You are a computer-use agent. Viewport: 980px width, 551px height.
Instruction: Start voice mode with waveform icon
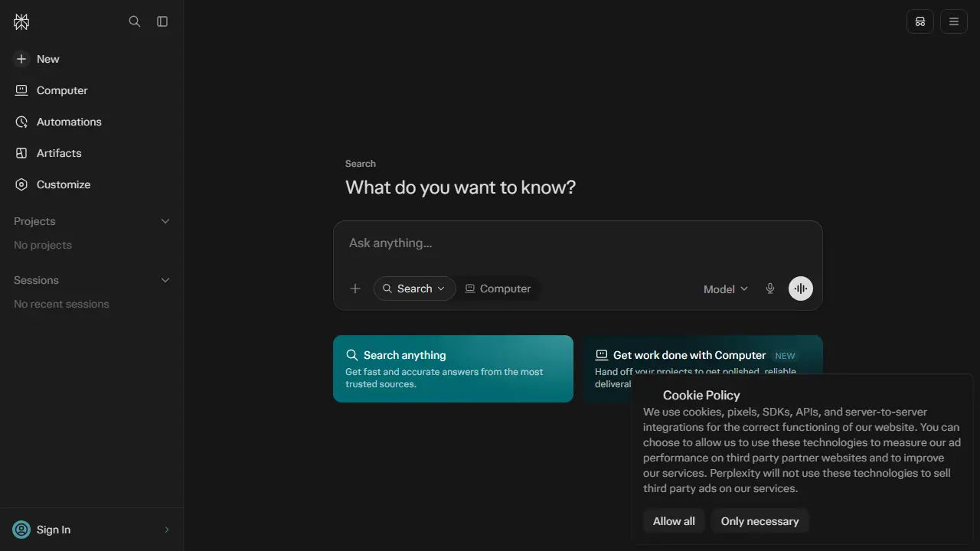(x=801, y=289)
